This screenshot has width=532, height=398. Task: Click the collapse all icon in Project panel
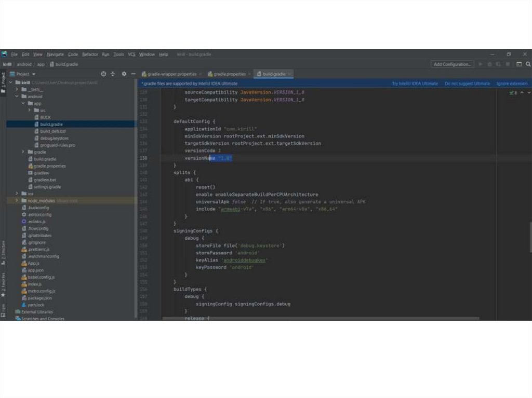113,74
